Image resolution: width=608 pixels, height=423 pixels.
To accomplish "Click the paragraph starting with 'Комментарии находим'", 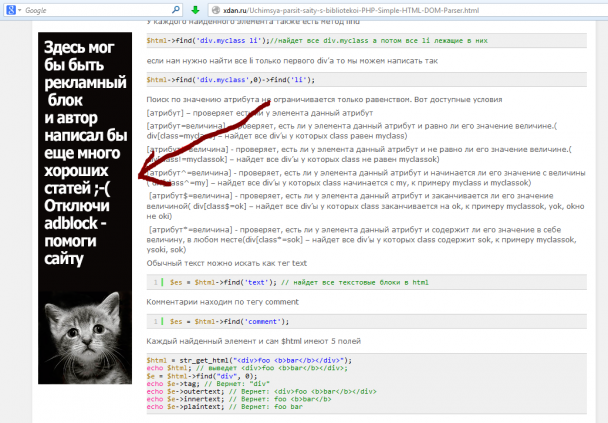I will click(x=223, y=302).
